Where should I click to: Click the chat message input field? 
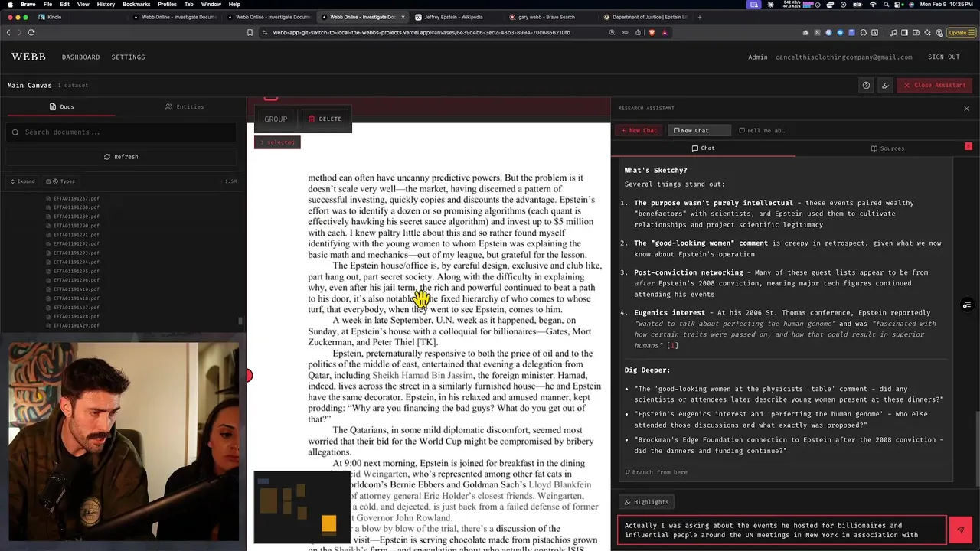coord(782,530)
